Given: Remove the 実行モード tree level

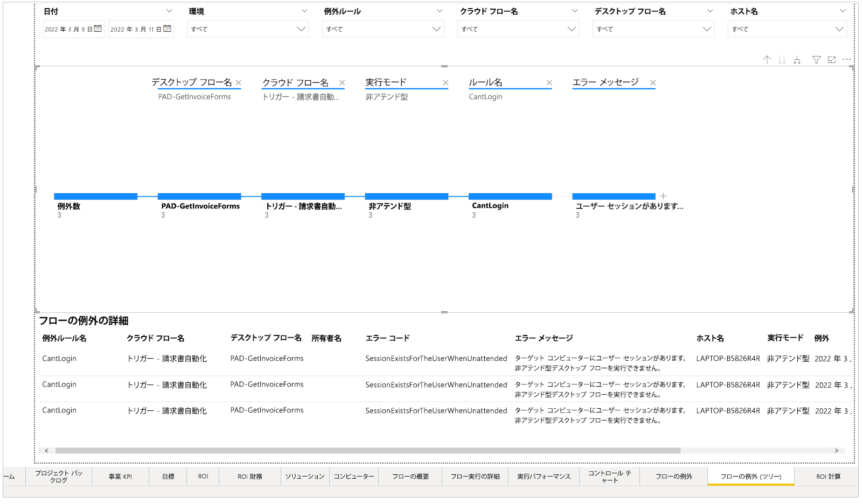Looking at the screenshot, I should [x=446, y=83].
